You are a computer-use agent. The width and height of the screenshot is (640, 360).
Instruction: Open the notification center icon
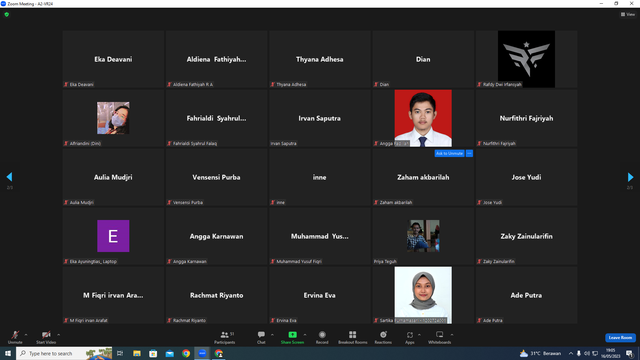629,353
